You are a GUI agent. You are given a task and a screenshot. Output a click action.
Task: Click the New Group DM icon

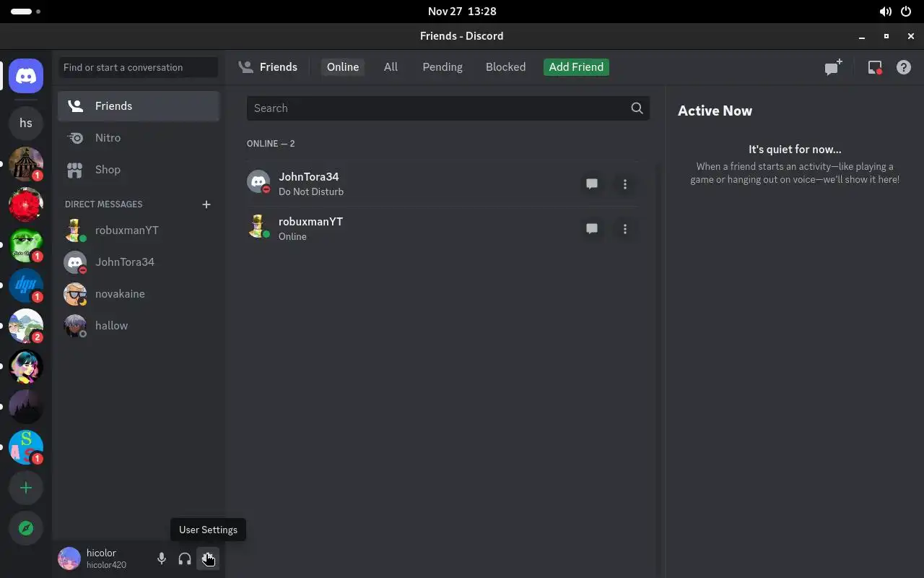[x=834, y=67]
